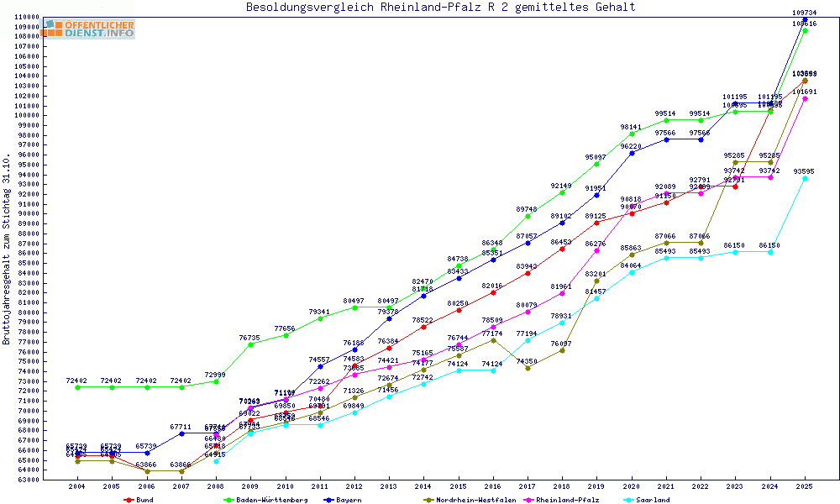Click the chart title Besoldungsvergleich Rheinland-Pfalz

(x=440, y=8)
